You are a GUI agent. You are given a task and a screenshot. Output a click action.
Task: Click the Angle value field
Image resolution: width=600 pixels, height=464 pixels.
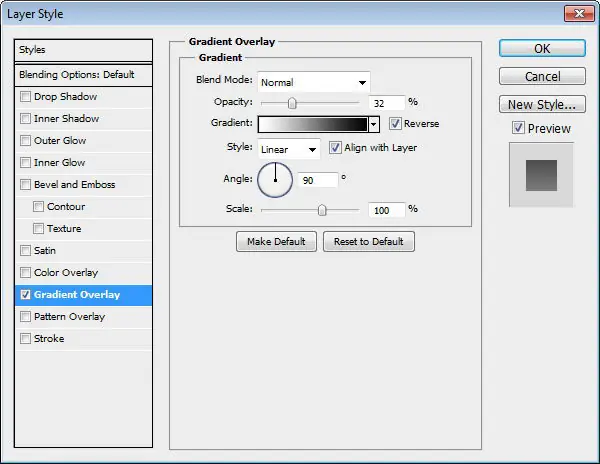click(x=318, y=180)
